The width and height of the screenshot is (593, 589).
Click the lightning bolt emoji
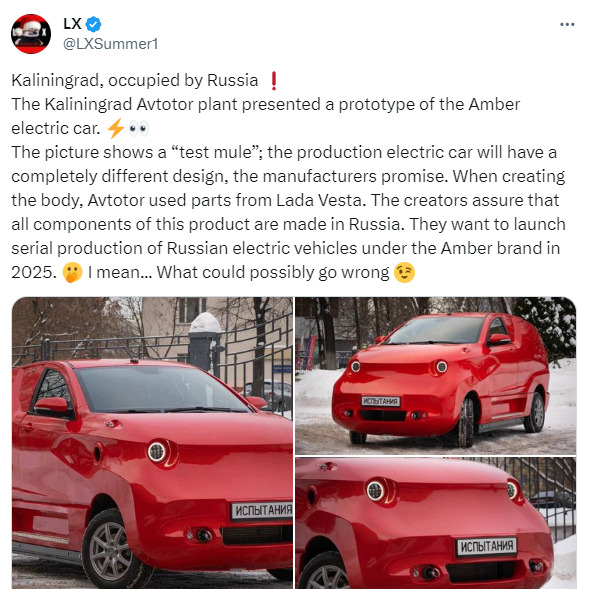[115, 128]
